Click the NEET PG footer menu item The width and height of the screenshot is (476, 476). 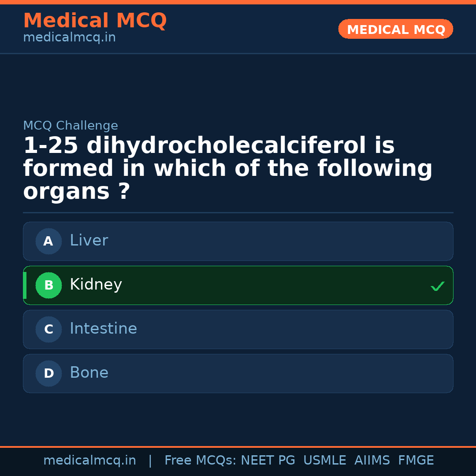[x=268, y=460]
